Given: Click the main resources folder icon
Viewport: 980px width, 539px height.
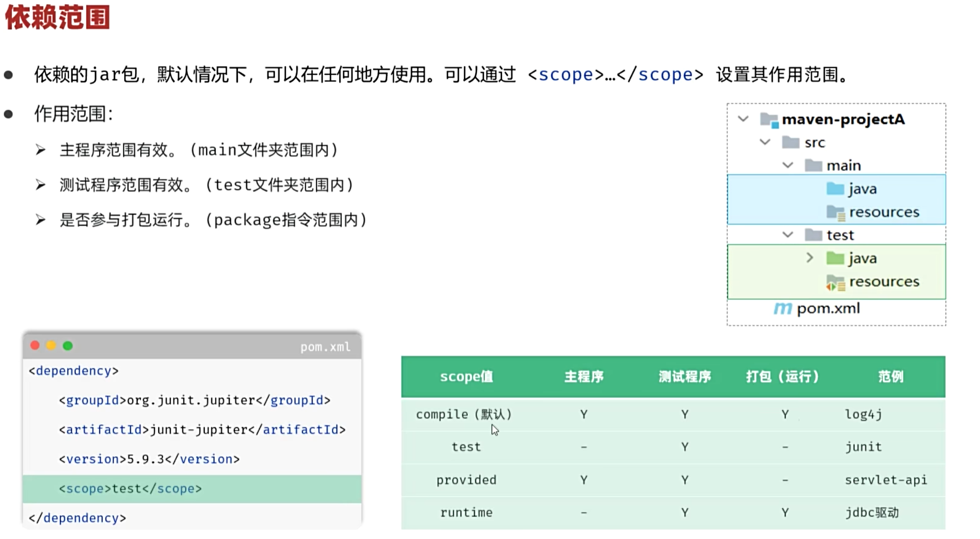Looking at the screenshot, I should (835, 212).
